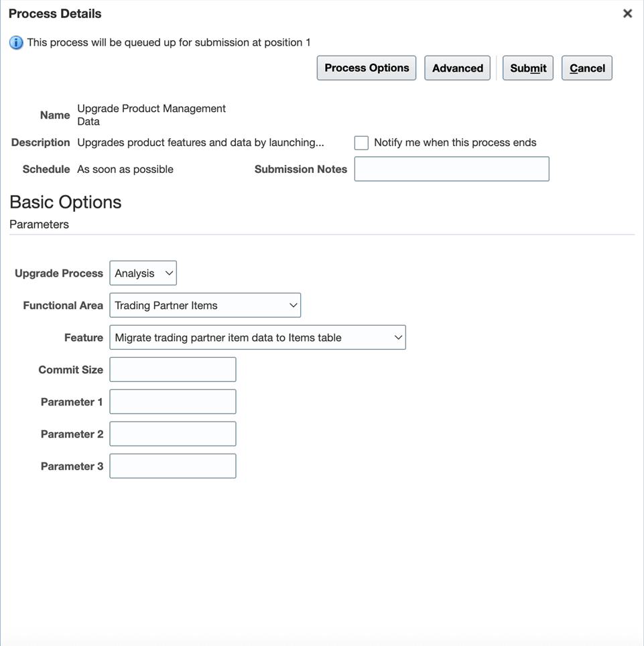644x646 pixels.
Task: Click the information icon near the queue message
Action: click(x=14, y=42)
